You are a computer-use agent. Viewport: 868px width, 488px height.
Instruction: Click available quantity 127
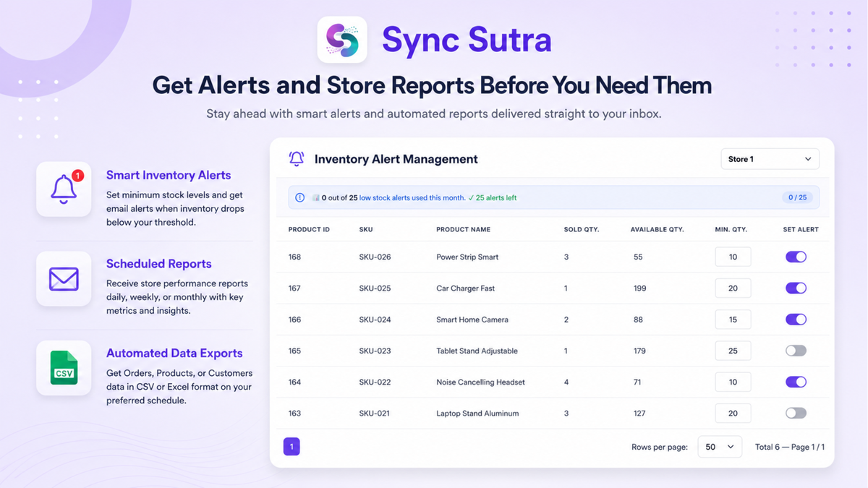[639, 414]
